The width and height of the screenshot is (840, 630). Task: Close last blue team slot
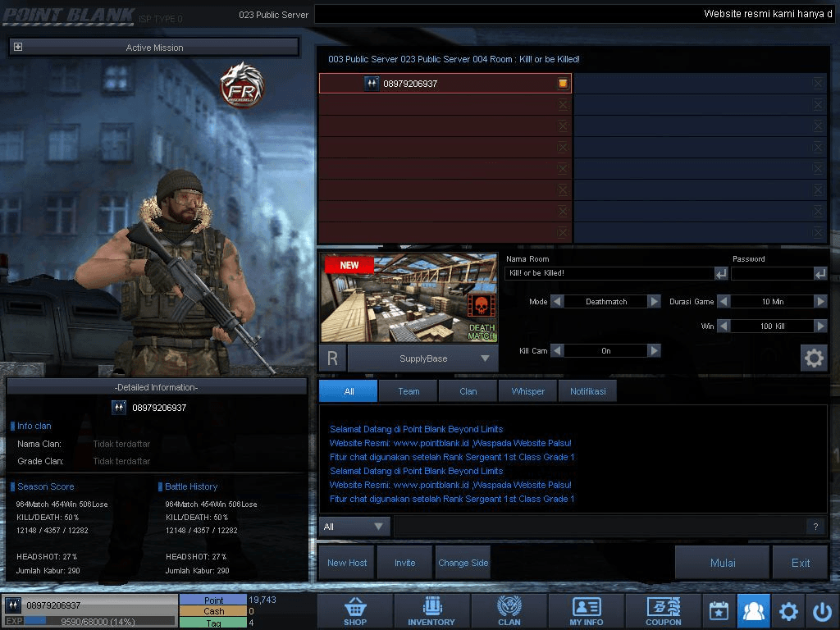click(818, 232)
